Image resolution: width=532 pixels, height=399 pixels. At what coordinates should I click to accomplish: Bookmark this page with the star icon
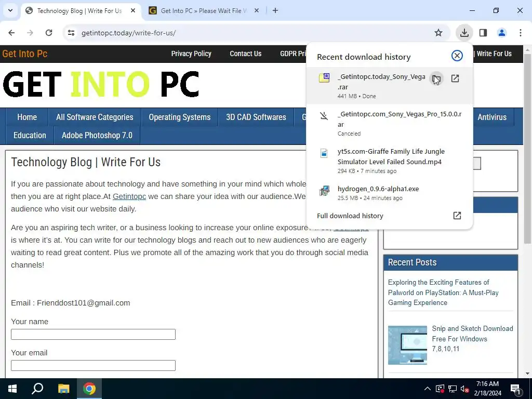(438, 33)
